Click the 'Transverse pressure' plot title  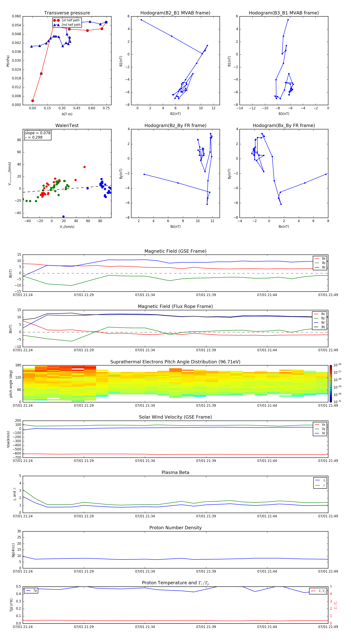[67, 13]
